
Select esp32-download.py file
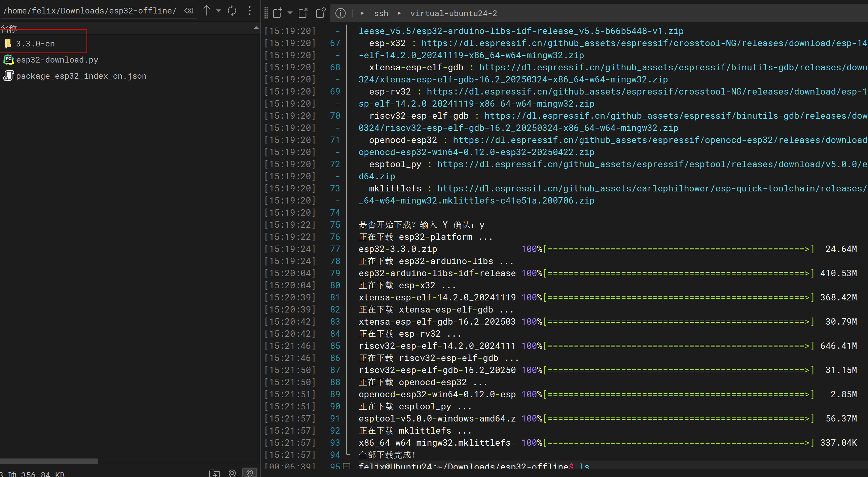pyautogui.click(x=57, y=60)
